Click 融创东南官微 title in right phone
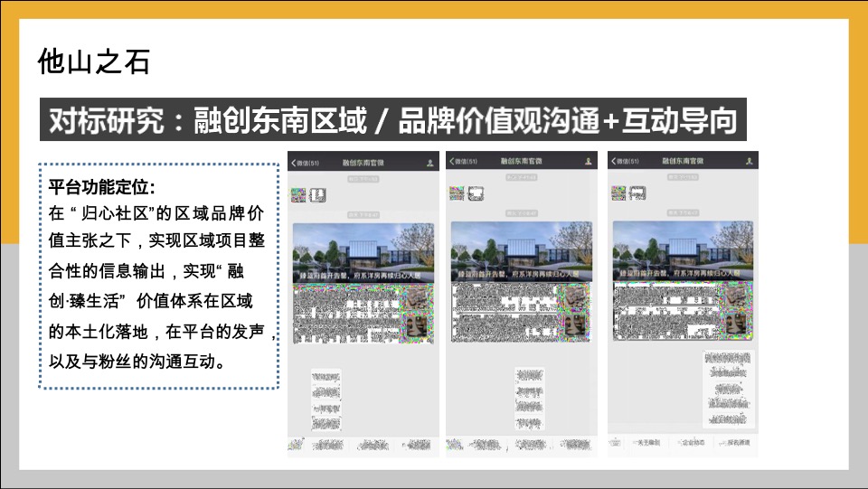Screen dimensions: 868x489 point(683,161)
